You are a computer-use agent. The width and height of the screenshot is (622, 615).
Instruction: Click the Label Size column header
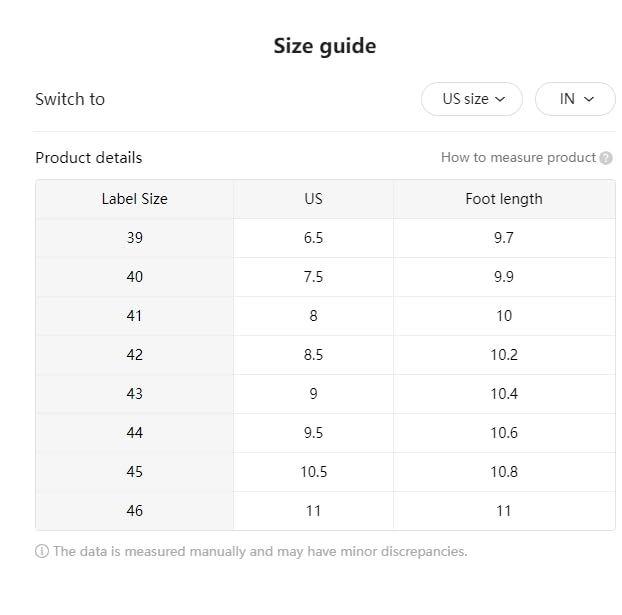point(134,199)
